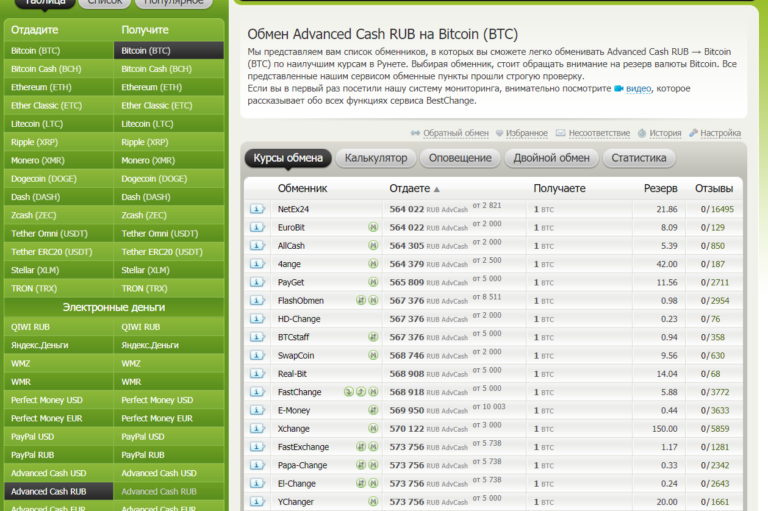The image size is (768, 511).
Task: Select Advanced Cash USD in Отдадите column
Action: tap(59, 473)
